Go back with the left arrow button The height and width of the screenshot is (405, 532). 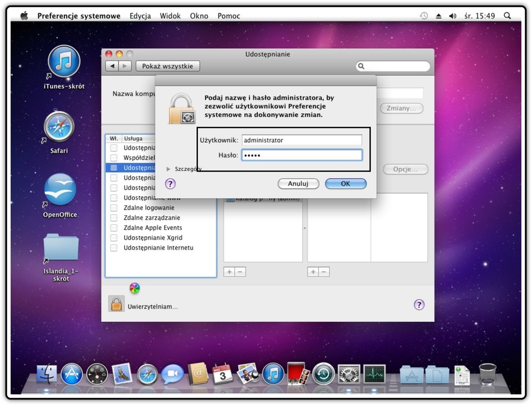point(112,66)
